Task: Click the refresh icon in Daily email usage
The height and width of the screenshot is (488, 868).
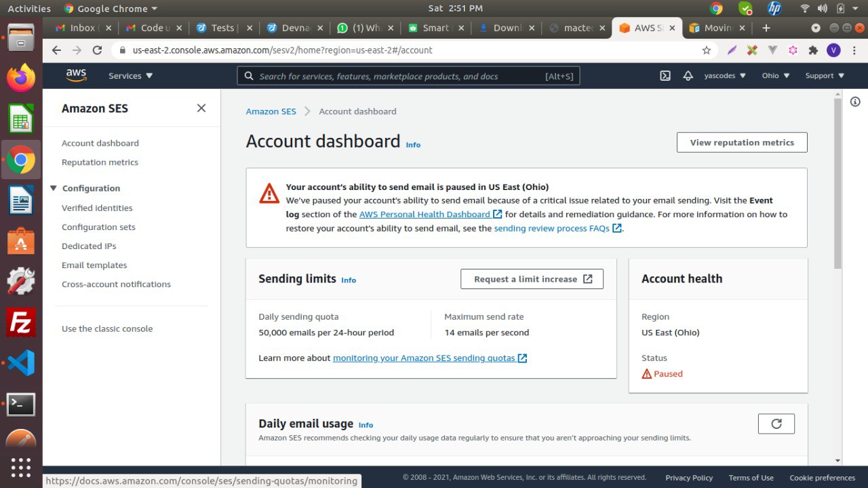Action: click(776, 424)
